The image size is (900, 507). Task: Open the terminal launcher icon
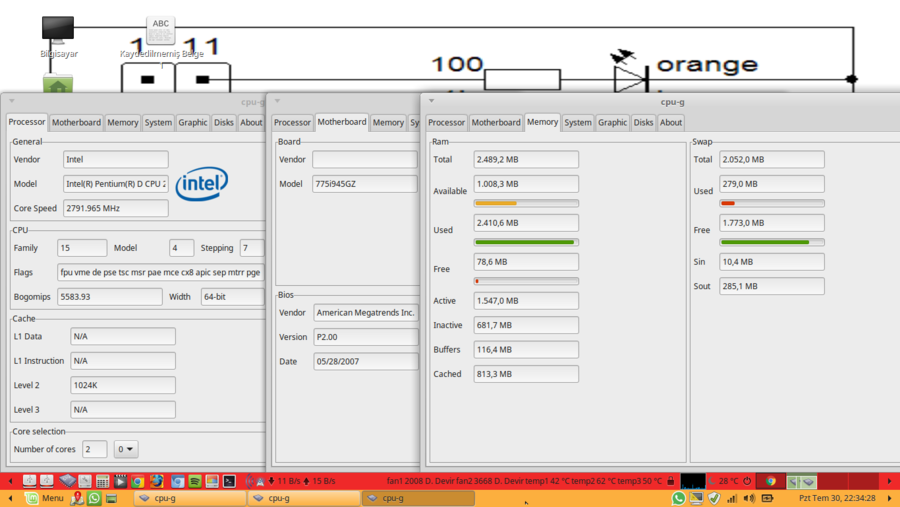pos(229,481)
